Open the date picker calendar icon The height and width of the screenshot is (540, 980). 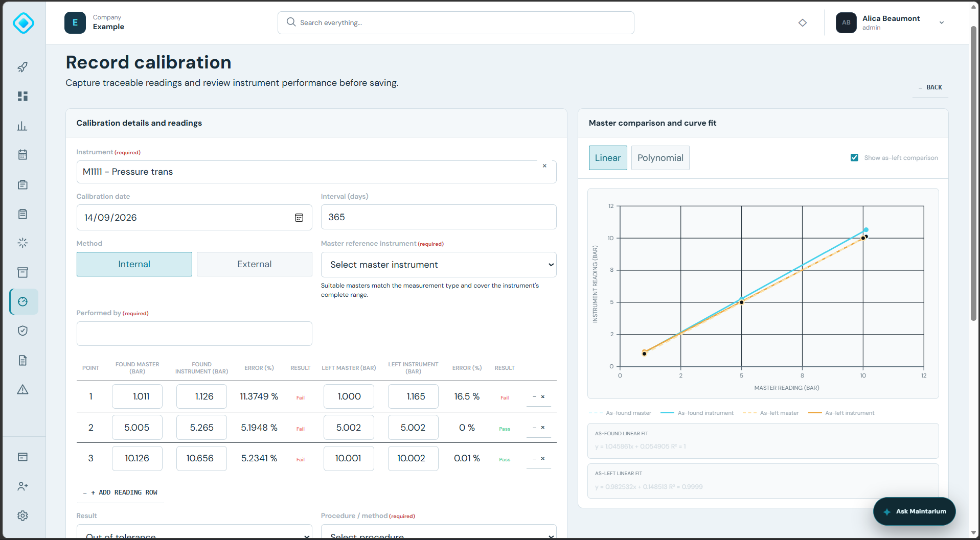pos(299,218)
